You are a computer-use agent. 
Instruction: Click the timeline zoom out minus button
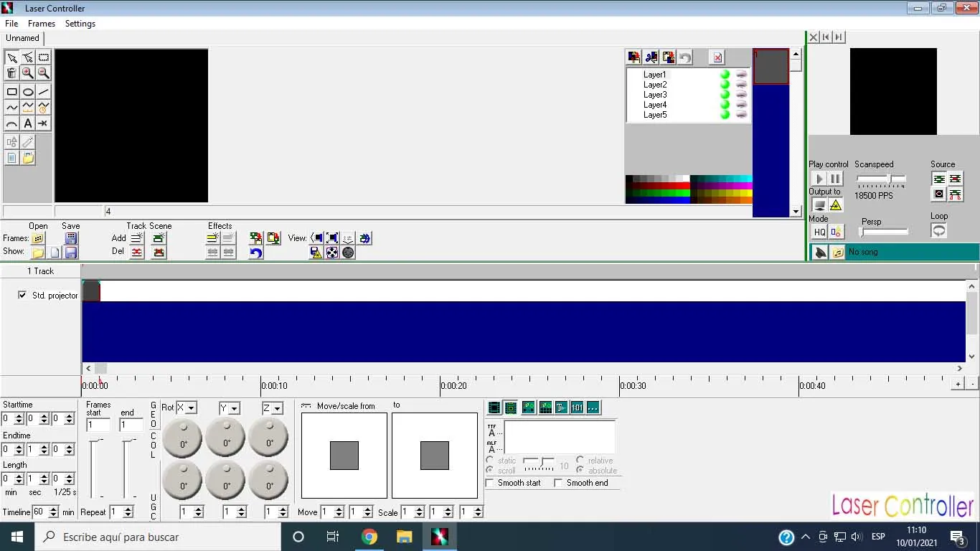pos(973,385)
